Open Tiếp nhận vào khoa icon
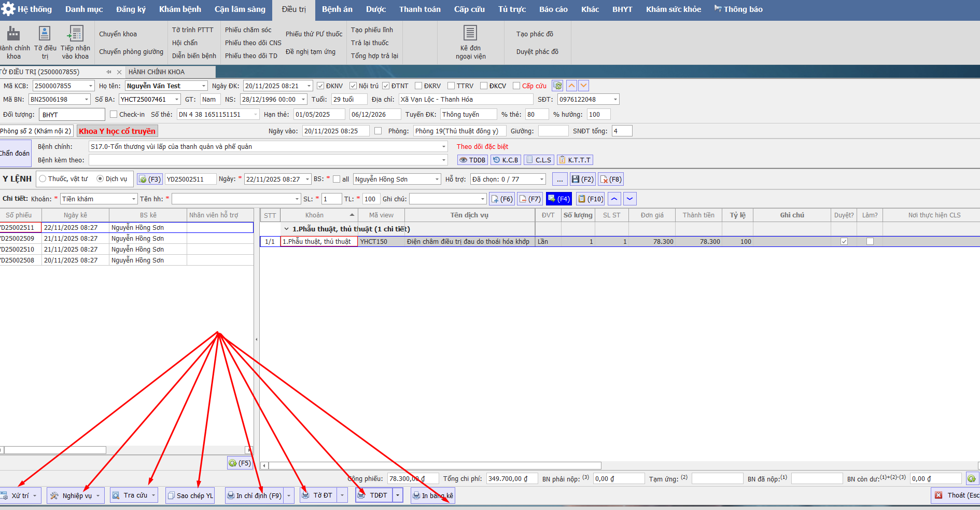Viewport: 980px width, 510px height. 76,34
